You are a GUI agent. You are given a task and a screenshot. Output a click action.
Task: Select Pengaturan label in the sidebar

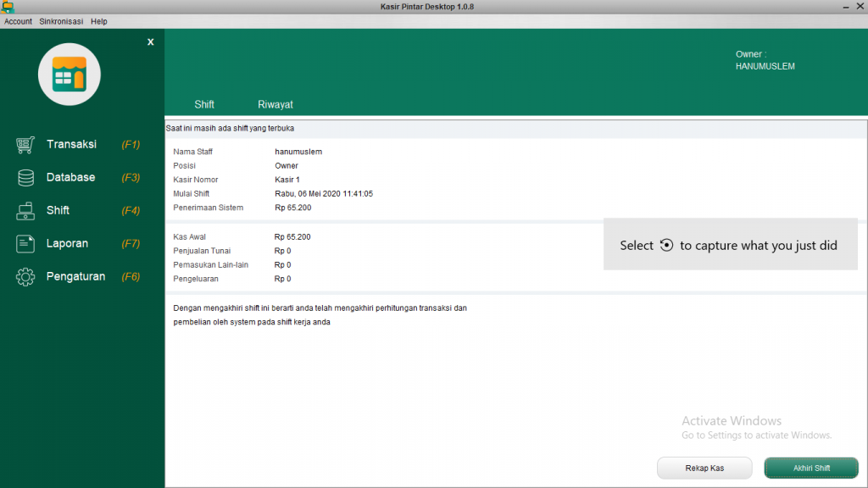[x=75, y=277]
